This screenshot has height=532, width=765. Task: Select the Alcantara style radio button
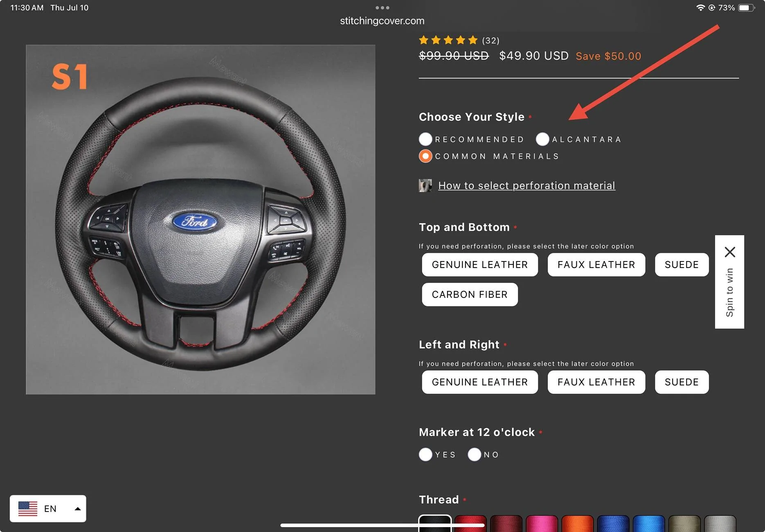[542, 139]
